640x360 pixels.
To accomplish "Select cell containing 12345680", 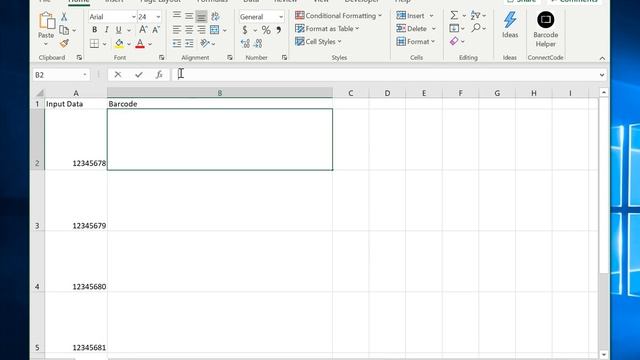I will coord(76,262).
